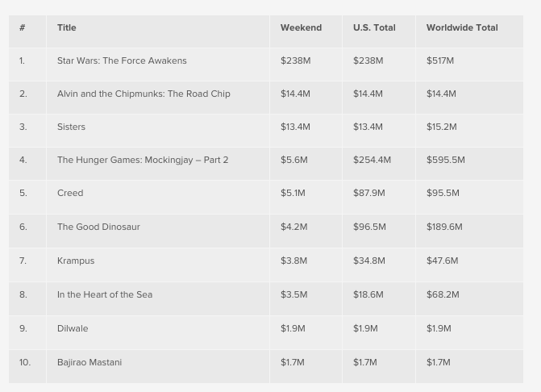Click the # rank column header
541x392 pixels.
(23, 27)
